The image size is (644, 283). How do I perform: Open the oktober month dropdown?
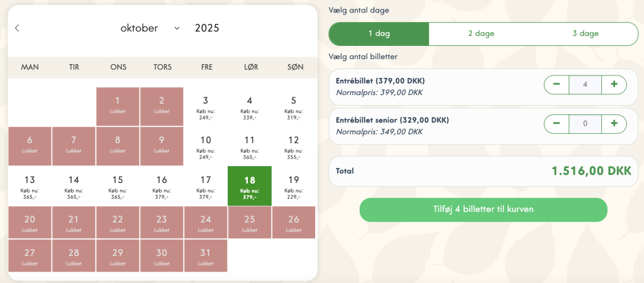click(150, 28)
